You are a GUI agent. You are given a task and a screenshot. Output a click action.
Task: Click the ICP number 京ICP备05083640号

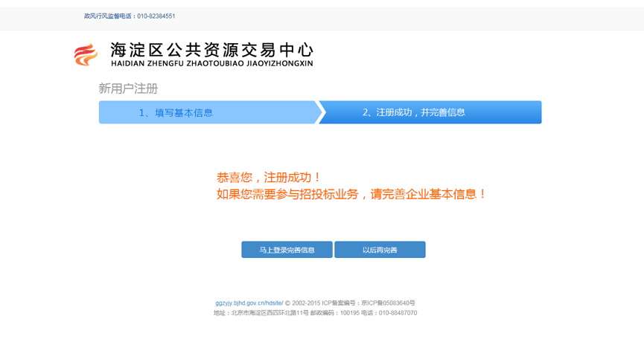coord(388,303)
